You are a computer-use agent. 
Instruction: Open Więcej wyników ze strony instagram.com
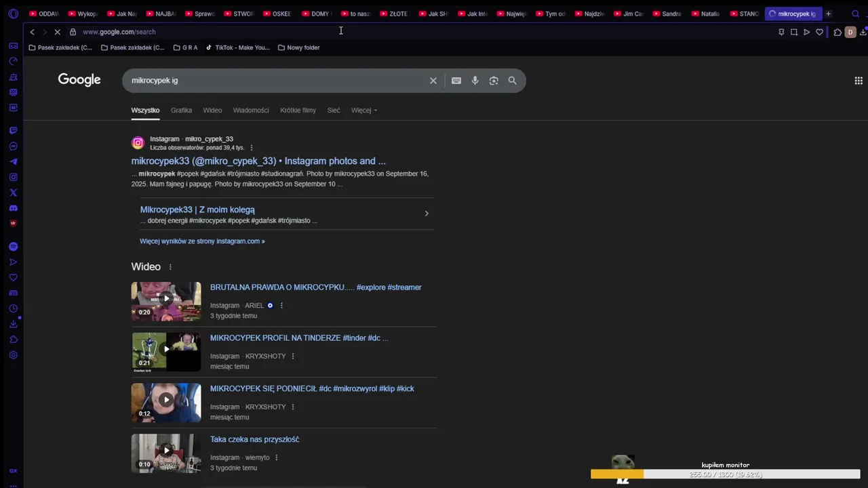point(202,241)
